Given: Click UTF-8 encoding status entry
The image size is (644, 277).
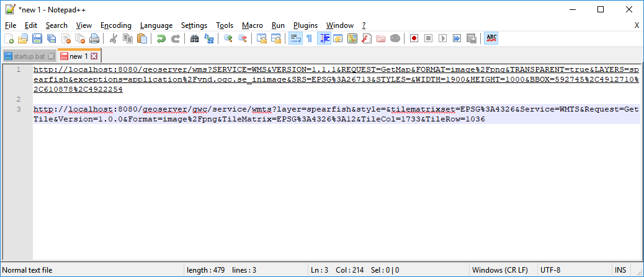Looking at the screenshot, I should point(550,270).
